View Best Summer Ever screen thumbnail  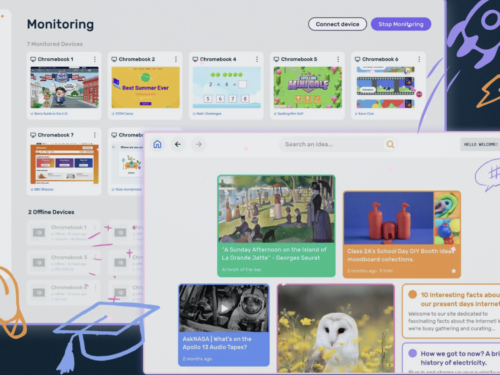click(x=146, y=87)
